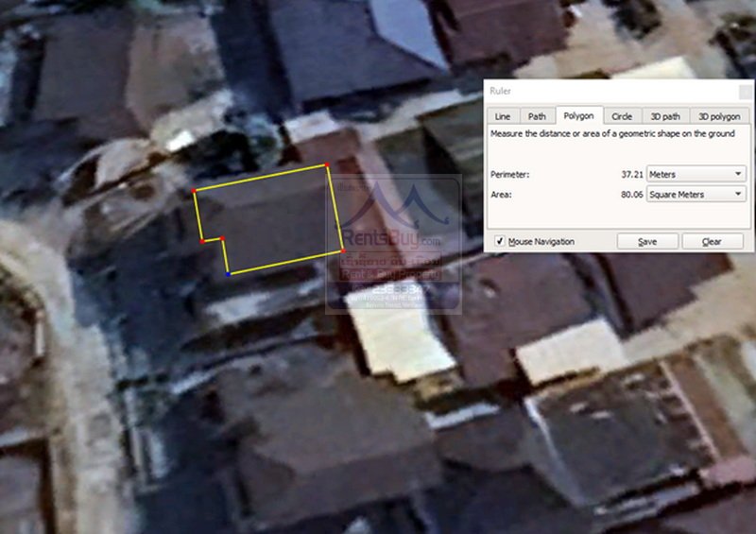Open the 3D path tab

[x=664, y=116]
